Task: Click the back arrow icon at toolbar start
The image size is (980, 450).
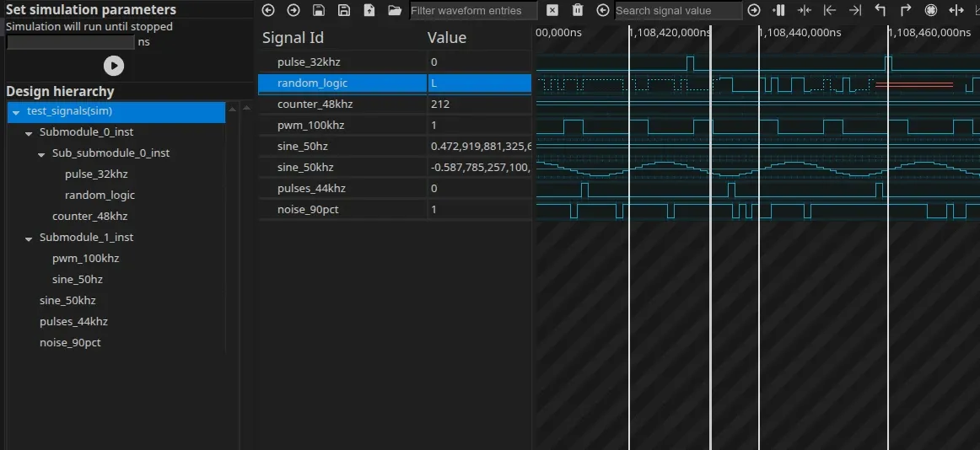Action: pos(268,10)
